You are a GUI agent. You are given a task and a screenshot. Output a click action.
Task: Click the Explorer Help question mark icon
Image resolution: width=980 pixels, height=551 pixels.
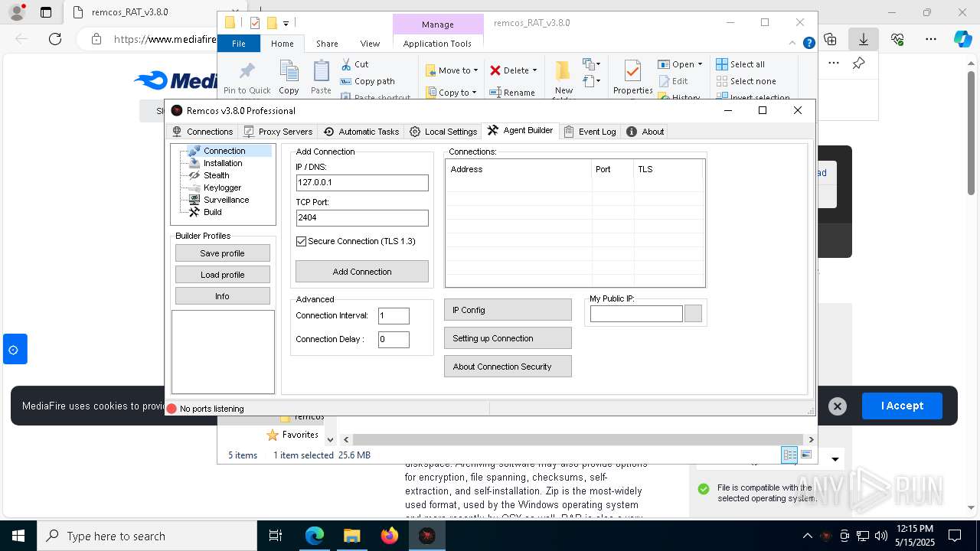[x=808, y=44]
